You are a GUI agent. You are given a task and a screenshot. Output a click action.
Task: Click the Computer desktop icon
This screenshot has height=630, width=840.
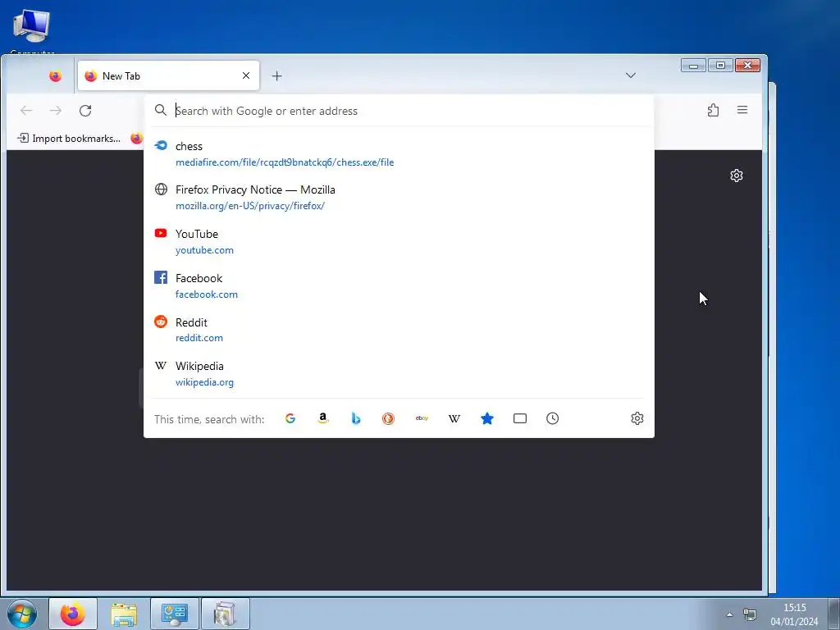(32, 31)
